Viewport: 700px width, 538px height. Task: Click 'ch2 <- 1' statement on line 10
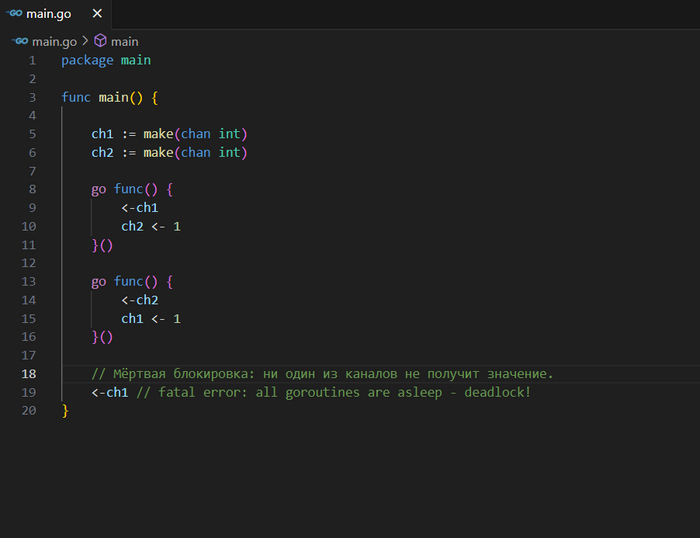(151, 226)
